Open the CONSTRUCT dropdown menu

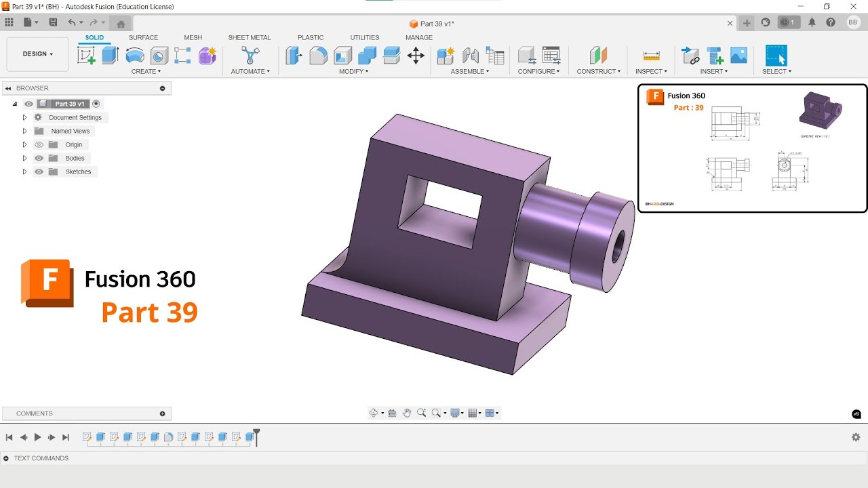[x=598, y=71]
